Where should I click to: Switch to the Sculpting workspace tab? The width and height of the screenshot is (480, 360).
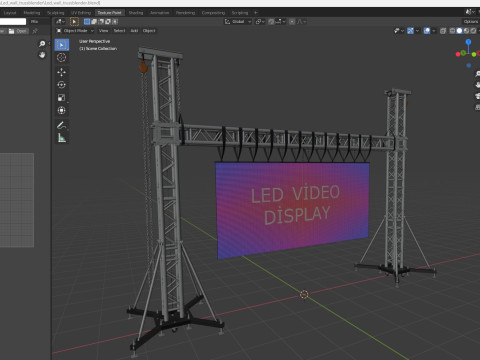56,13
